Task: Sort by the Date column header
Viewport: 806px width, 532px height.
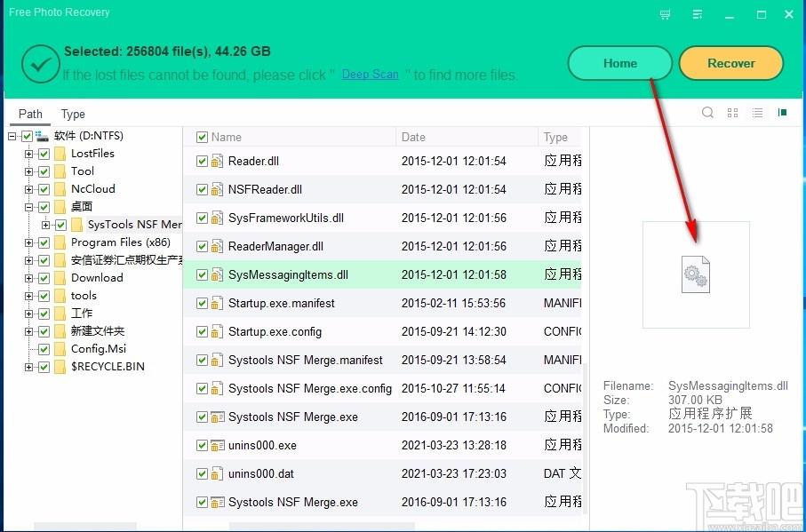Action: click(413, 137)
